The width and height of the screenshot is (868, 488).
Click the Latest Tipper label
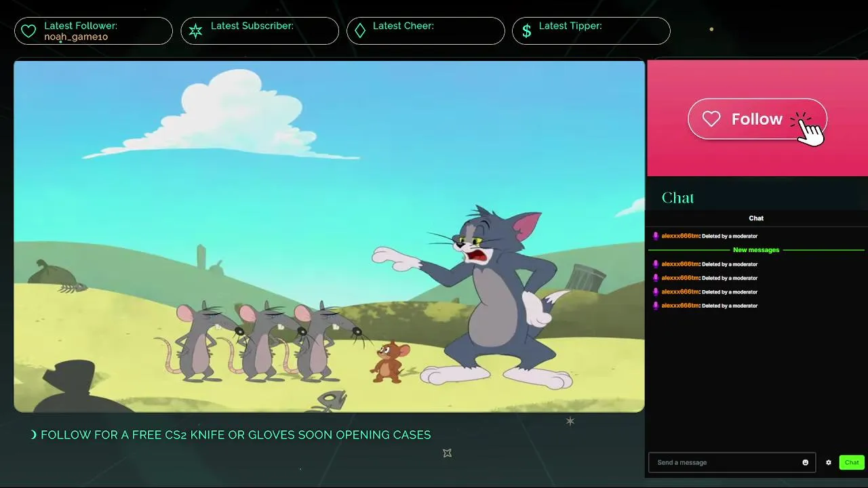(x=570, y=26)
